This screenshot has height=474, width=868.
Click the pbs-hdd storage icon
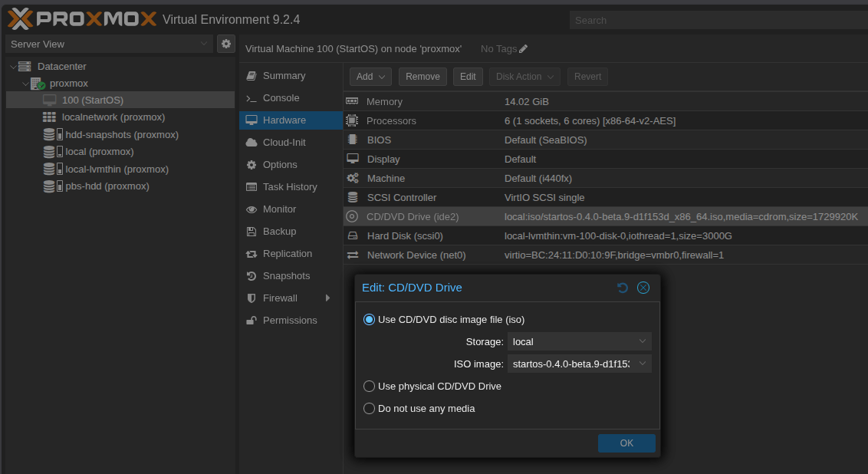coord(53,186)
